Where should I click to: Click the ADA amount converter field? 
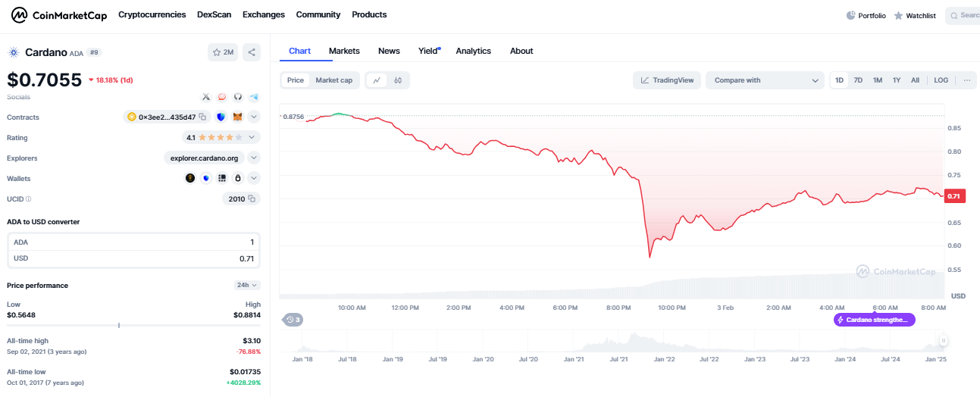tap(133, 242)
